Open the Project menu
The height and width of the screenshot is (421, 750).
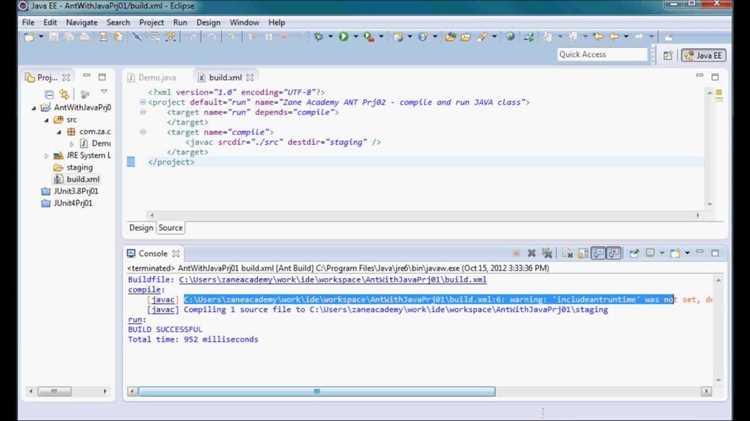151,22
